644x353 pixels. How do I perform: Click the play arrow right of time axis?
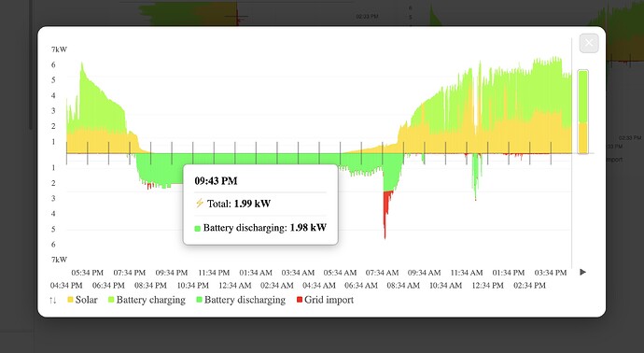click(x=582, y=272)
